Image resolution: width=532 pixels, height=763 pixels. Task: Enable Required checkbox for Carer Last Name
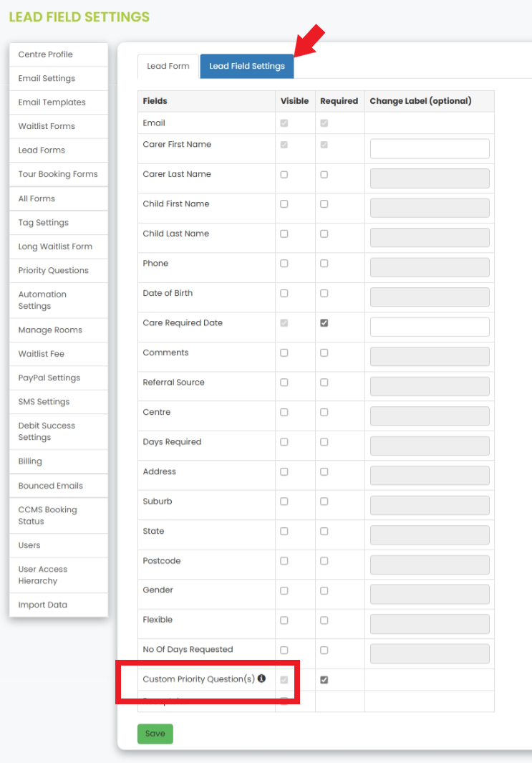point(324,174)
